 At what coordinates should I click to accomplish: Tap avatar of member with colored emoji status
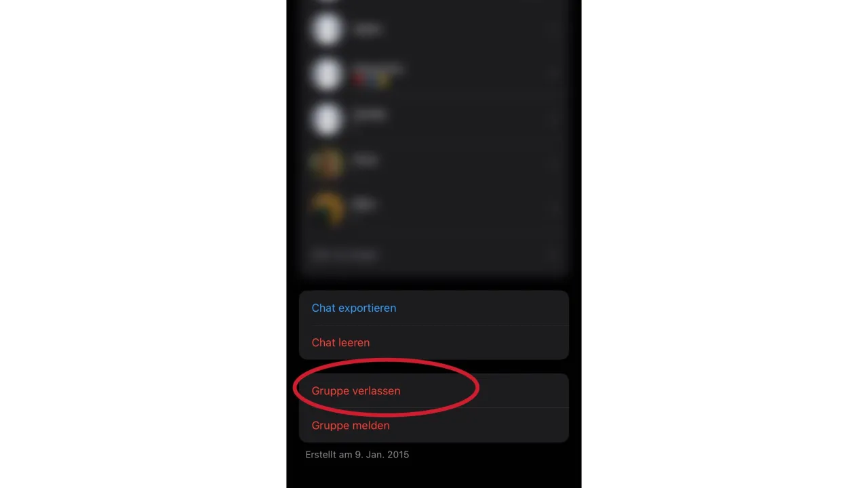tap(327, 74)
